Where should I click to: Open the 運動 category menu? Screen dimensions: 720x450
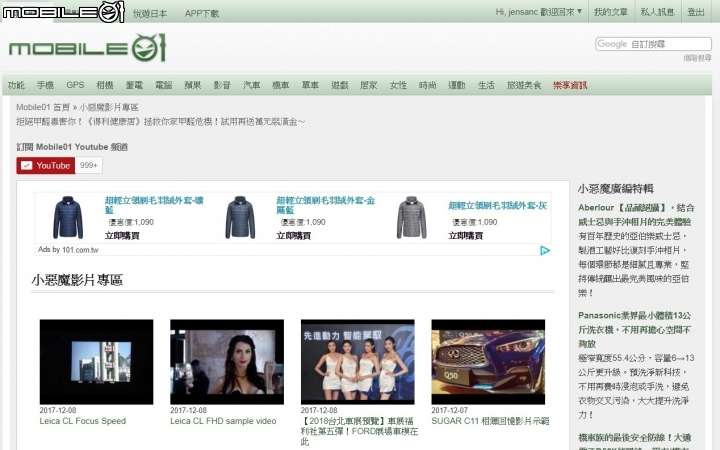click(457, 85)
